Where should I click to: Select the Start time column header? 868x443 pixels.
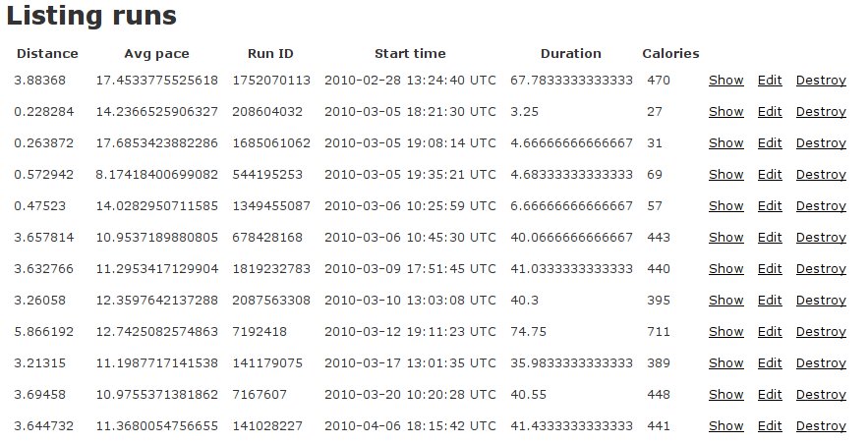tap(410, 54)
